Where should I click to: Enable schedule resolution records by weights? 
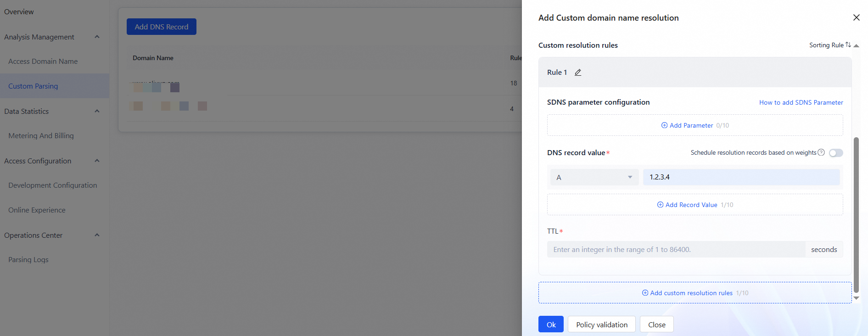(836, 153)
